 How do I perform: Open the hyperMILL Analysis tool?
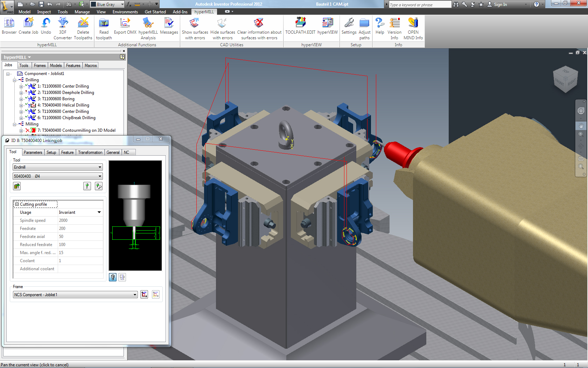[x=148, y=23]
